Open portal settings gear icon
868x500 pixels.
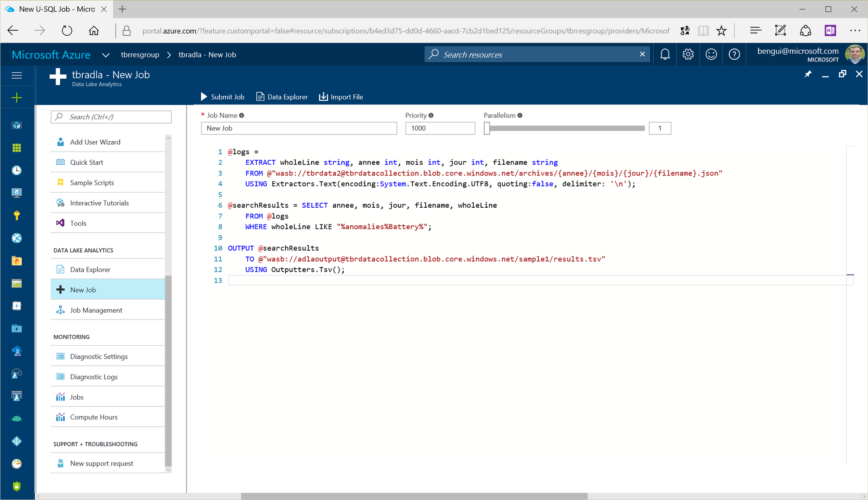688,55
